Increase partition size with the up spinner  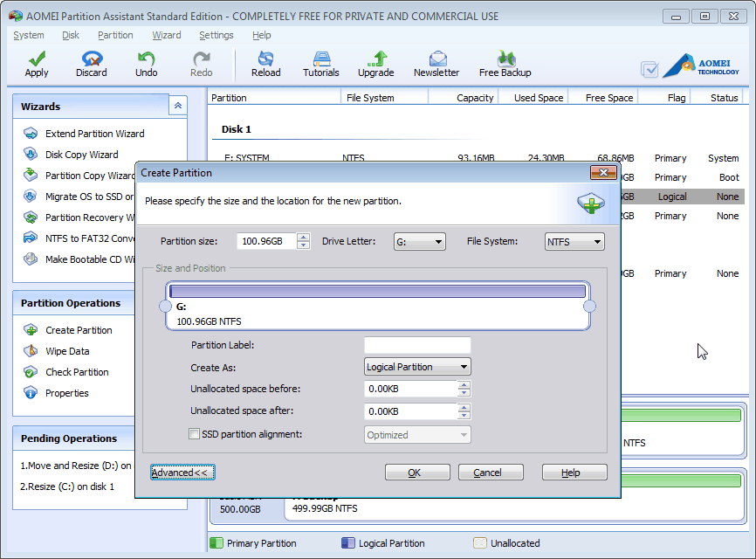[303, 237]
